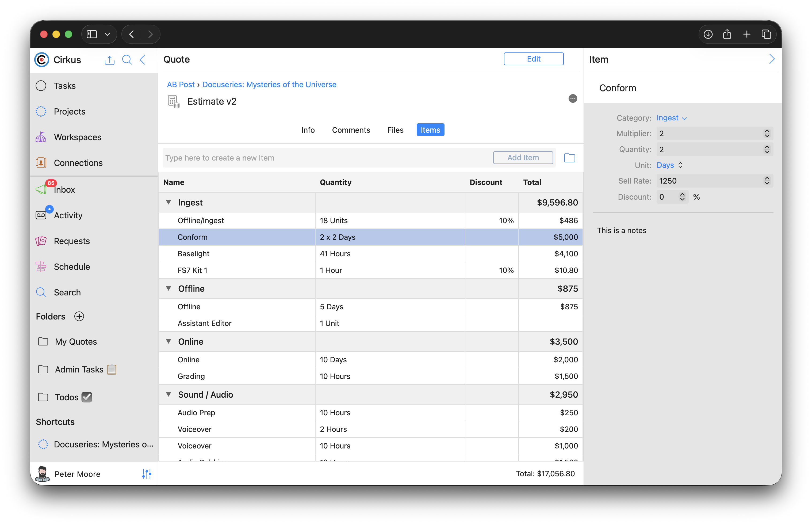
Task: Open the ellipsis menu for Estimate v2
Action: pos(572,98)
